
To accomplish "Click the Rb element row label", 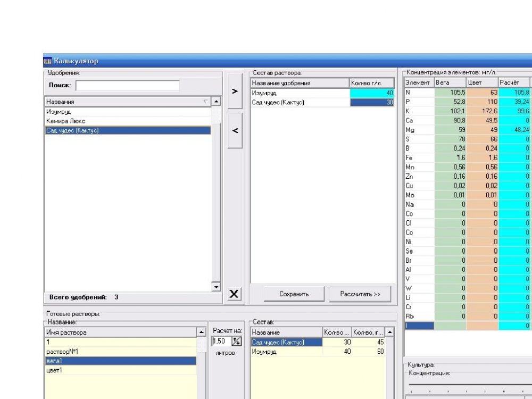I will (419, 316).
